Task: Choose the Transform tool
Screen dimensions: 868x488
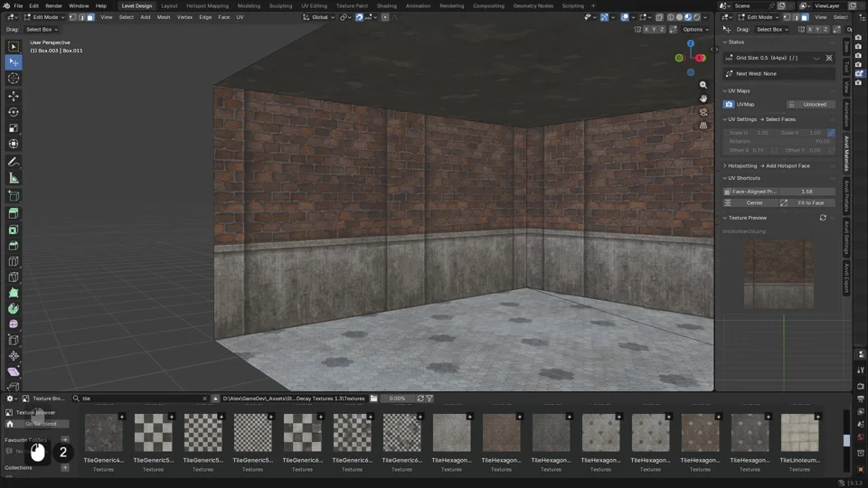Action: (14, 144)
